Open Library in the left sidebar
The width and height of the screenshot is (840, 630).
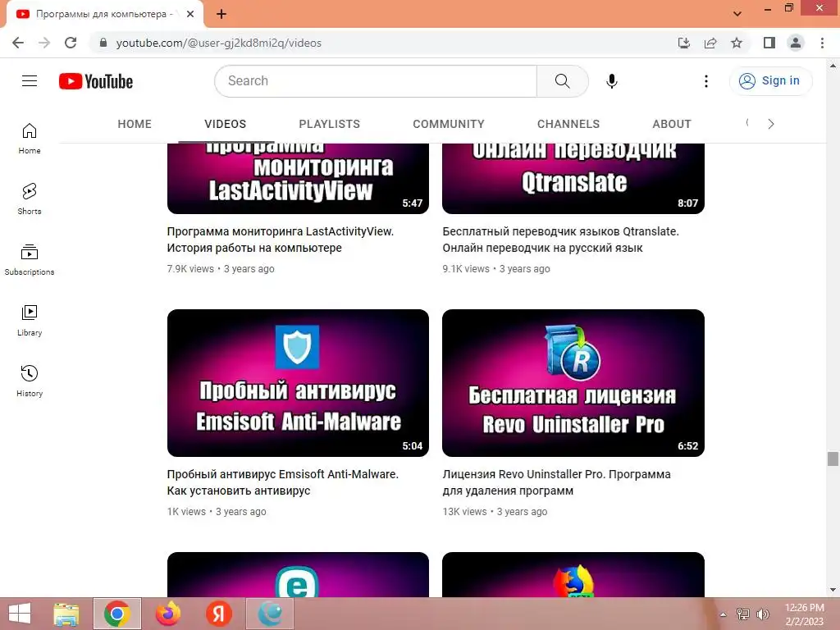click(30, 321)
